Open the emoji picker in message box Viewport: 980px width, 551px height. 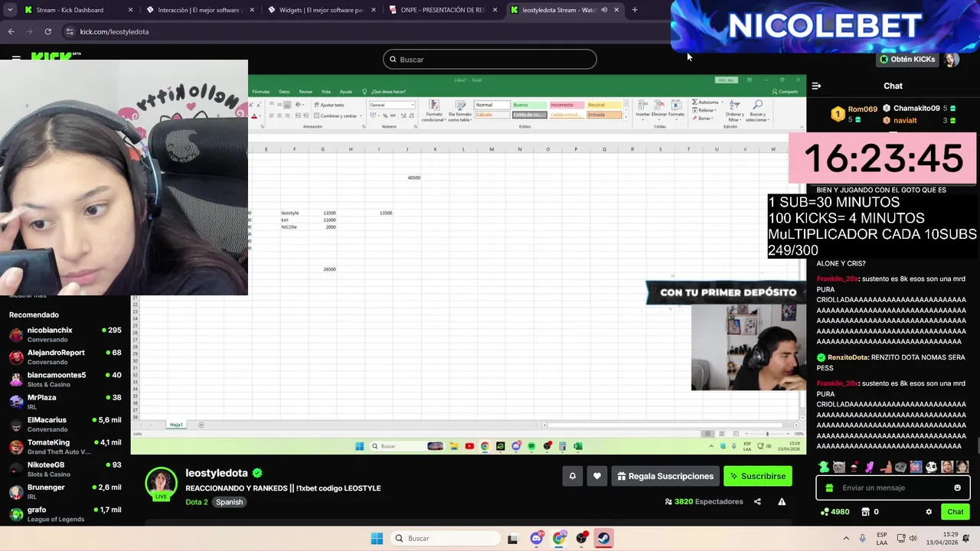point(957,487)
